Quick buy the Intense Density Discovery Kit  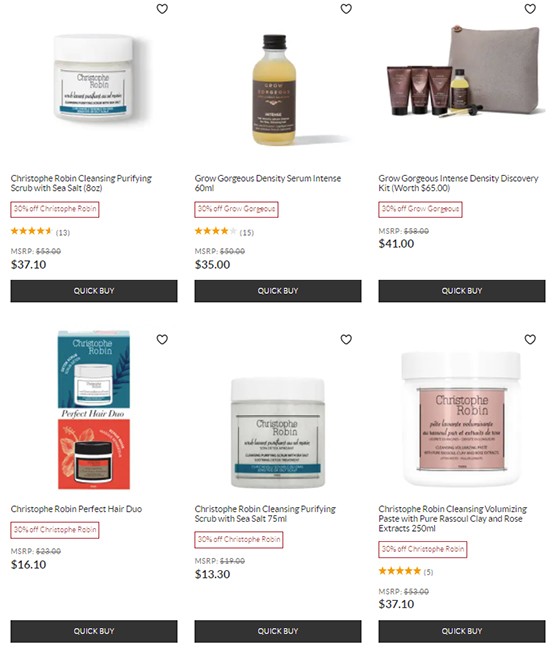click(462, 291)
